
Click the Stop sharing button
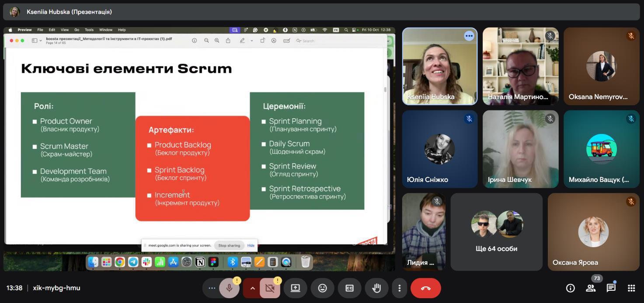229,245
